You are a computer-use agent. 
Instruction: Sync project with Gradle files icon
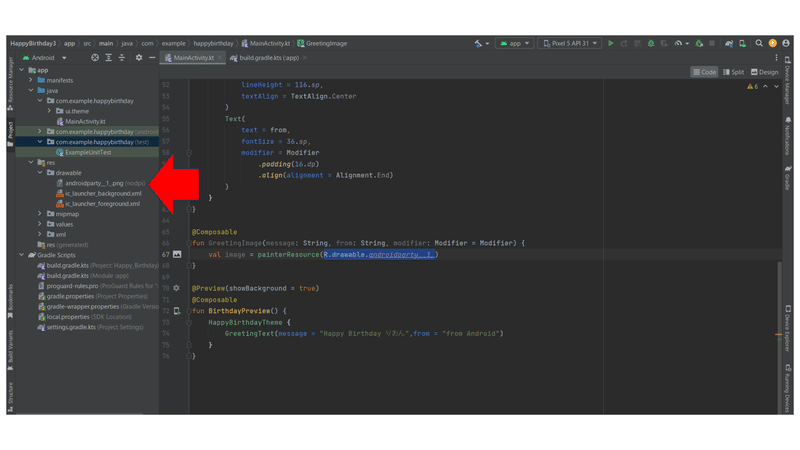[729, 43]
